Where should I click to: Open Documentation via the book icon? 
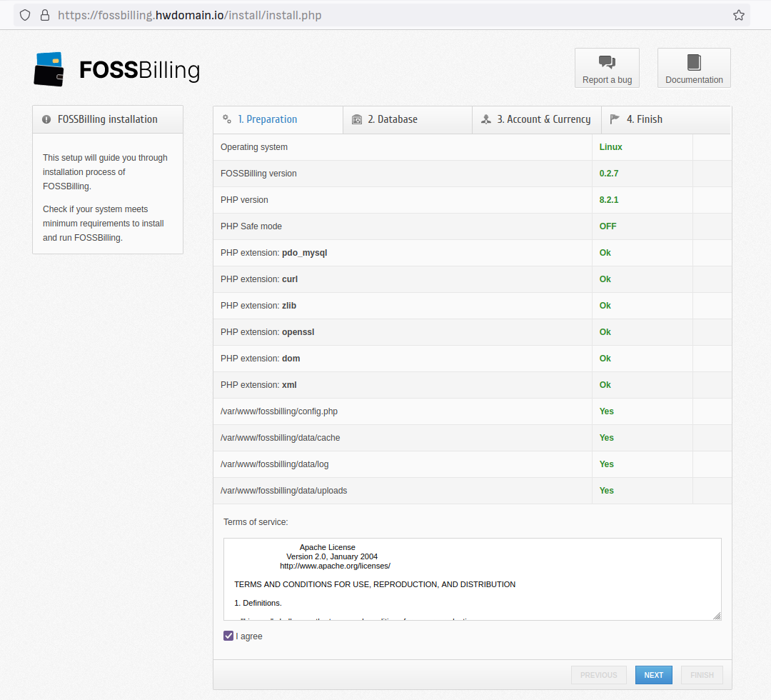point(694,62)
